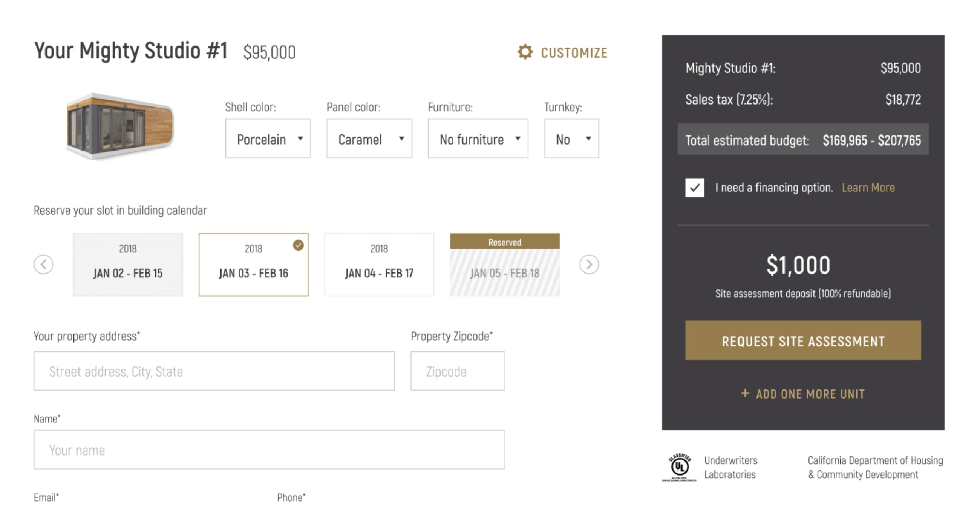980x508 pixels.
Task: Open the financing Learn More link
Action: pyautogui.click(x=868, y=188)
